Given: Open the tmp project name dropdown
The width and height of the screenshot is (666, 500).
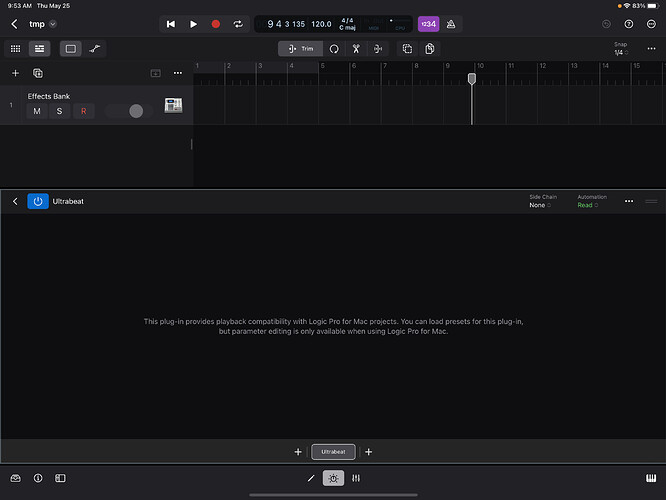Looking at the screenshot, I should (53, 24).
